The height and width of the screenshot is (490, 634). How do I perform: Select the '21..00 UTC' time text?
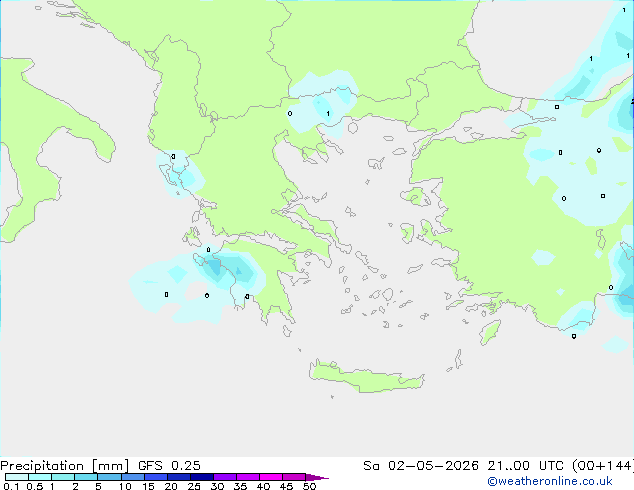click(x=526, y=466)
